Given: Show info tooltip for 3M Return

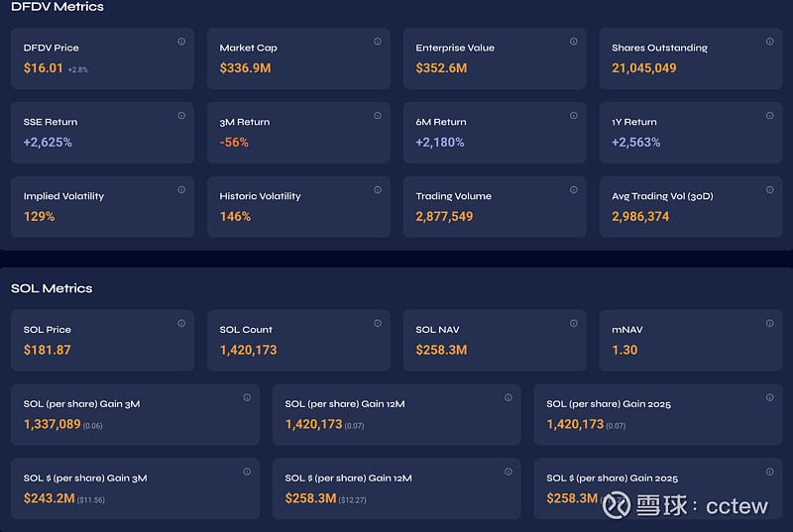Looking at the screenshot, I should (x=378, y=116).
